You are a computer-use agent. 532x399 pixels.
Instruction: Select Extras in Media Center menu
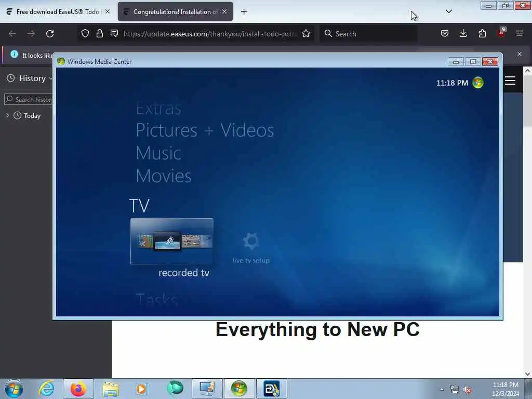159,109
